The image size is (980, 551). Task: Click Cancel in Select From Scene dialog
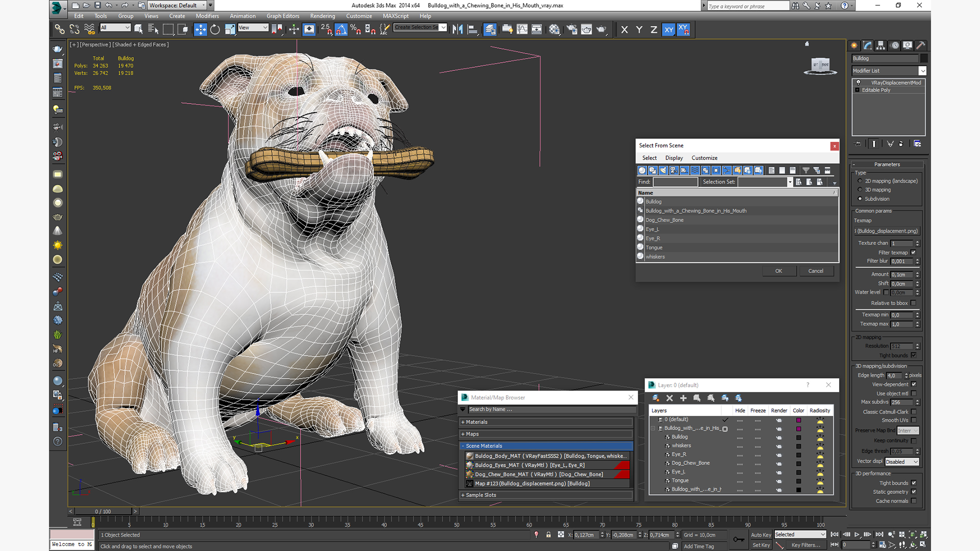tap(816, 271)
